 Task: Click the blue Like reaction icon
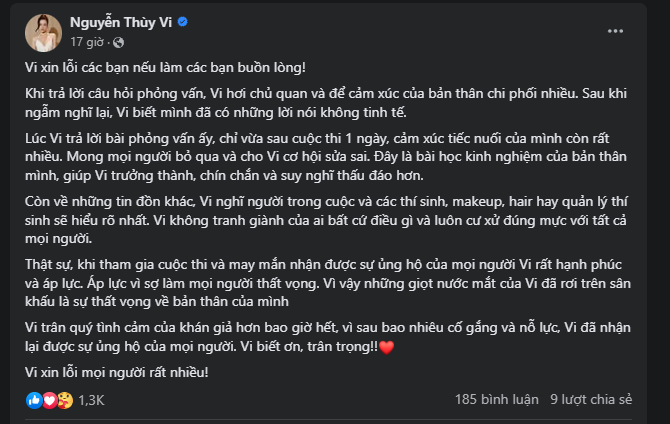pyautogui.click(x=35, y=399)
